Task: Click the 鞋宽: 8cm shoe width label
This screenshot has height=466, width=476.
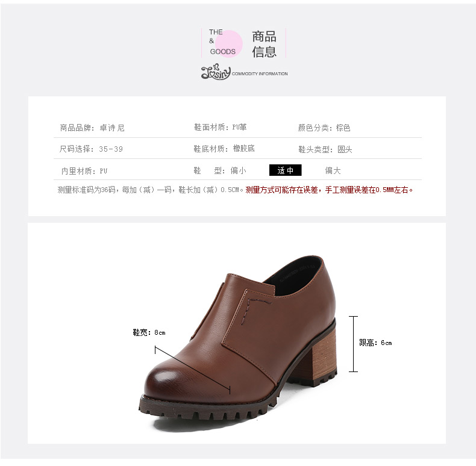Action: click(x=149, y=332)
